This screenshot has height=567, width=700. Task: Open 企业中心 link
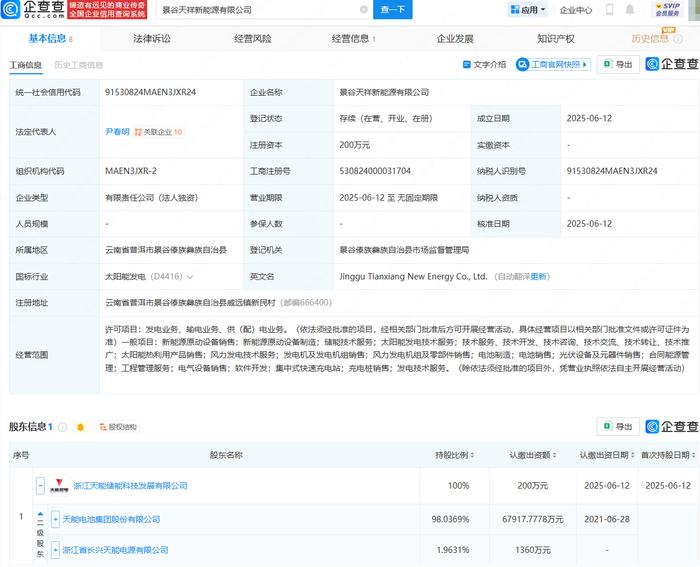pyautogui.click(x=576, y=10)
